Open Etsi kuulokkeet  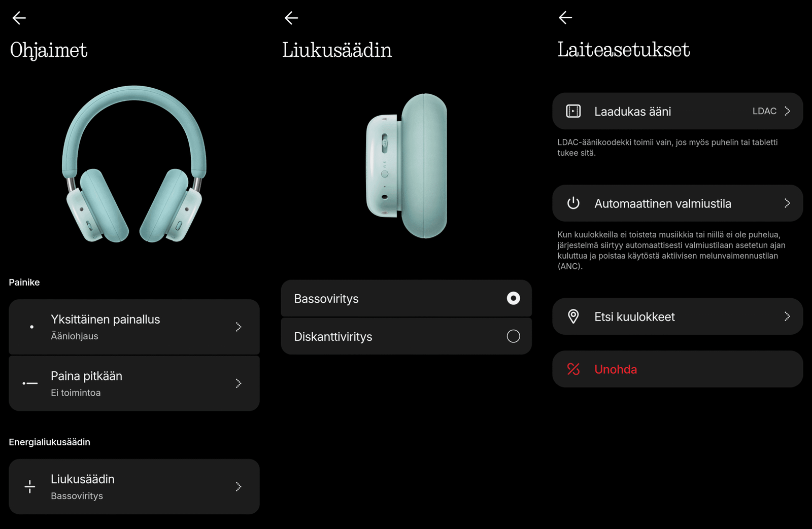678,316
